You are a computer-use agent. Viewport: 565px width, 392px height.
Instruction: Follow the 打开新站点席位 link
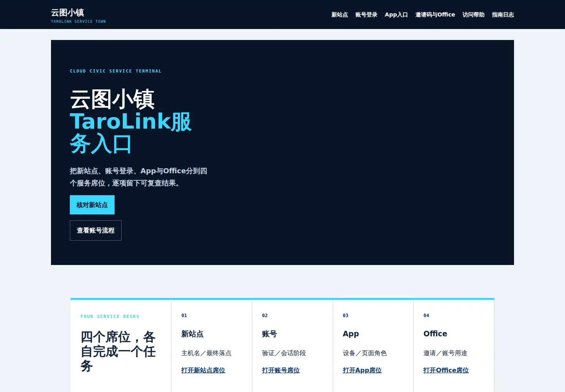(x=203, y=370)
